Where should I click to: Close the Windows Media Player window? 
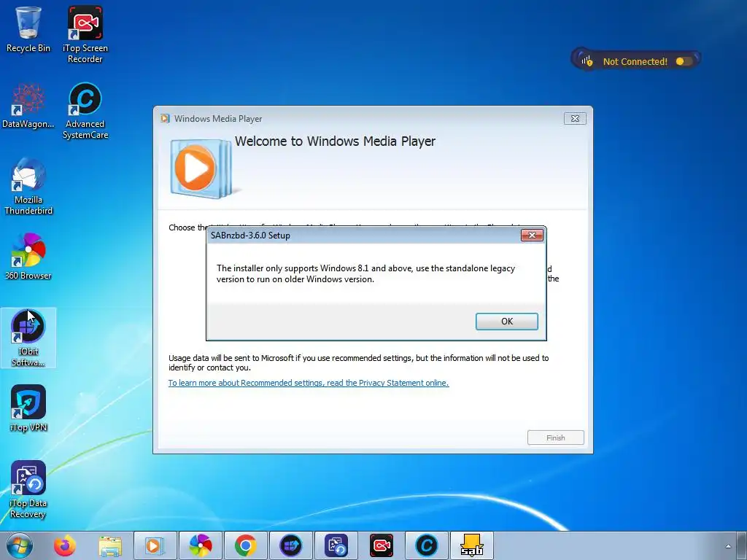coord(575,119)
